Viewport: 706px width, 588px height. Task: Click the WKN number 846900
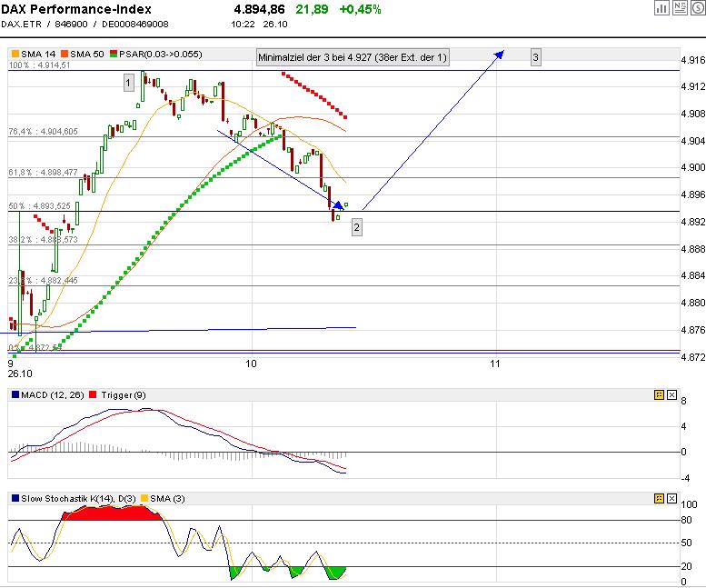point(71,25)
